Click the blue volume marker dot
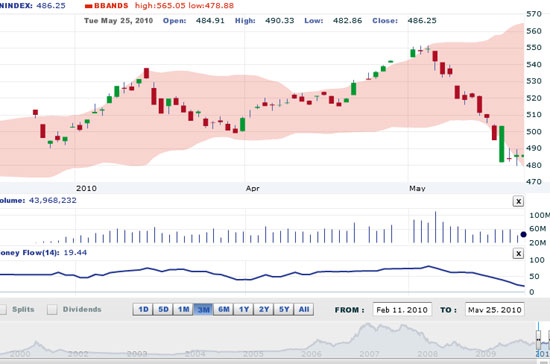 (x=523, y=234)
